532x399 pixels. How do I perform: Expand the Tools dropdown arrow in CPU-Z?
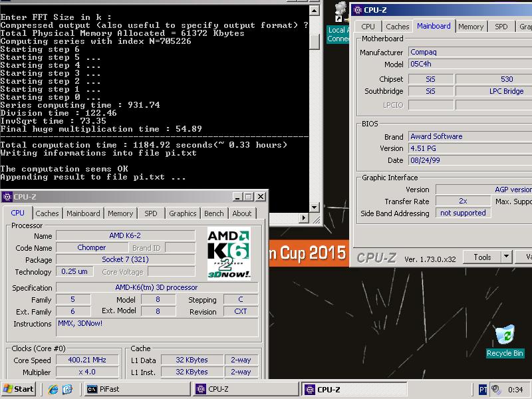point(506,257)
